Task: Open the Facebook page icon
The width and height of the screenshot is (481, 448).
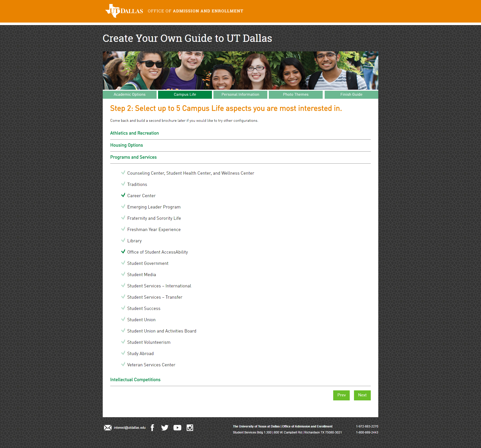Action: [x=152, y=428]
